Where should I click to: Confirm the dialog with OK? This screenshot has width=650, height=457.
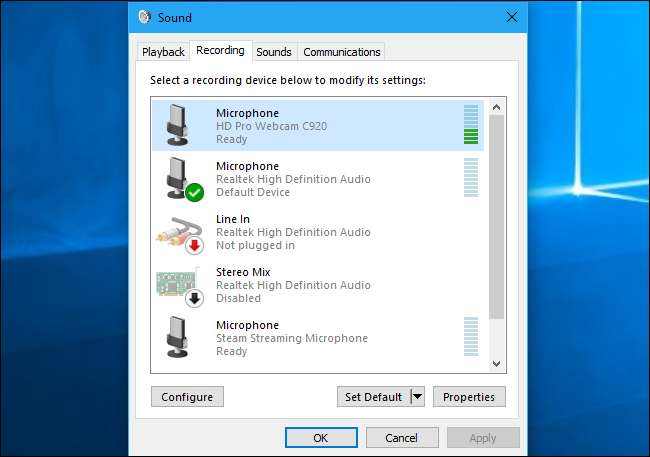320,438
